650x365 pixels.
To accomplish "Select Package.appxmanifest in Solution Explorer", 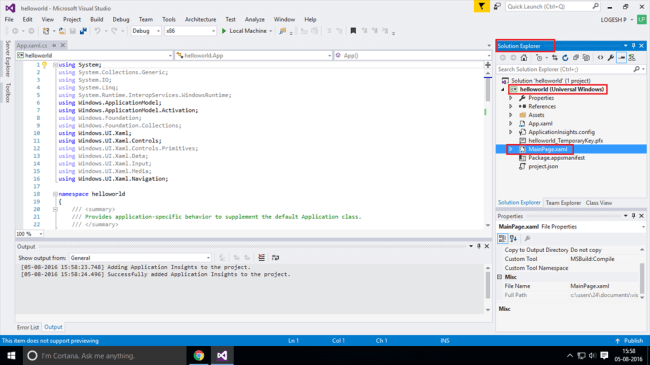I will [x=556, y=158].
